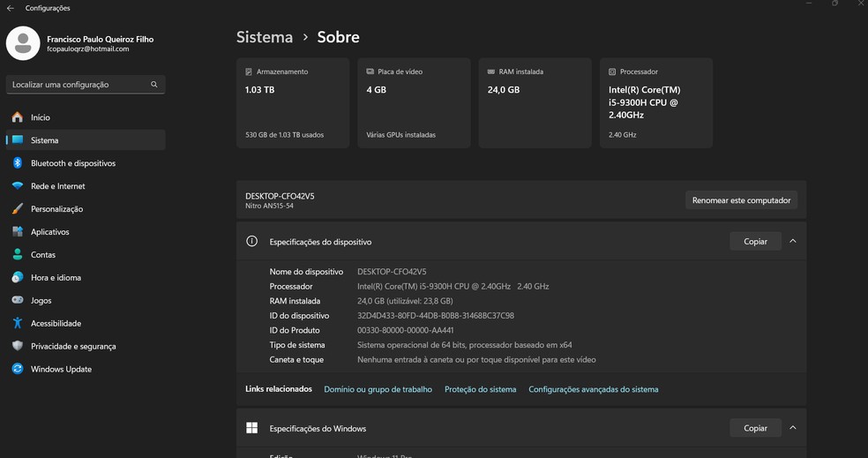This screenshot has width=868, height=458.
Task: Go to Personalização section
Action: click(x=56, y=209)
